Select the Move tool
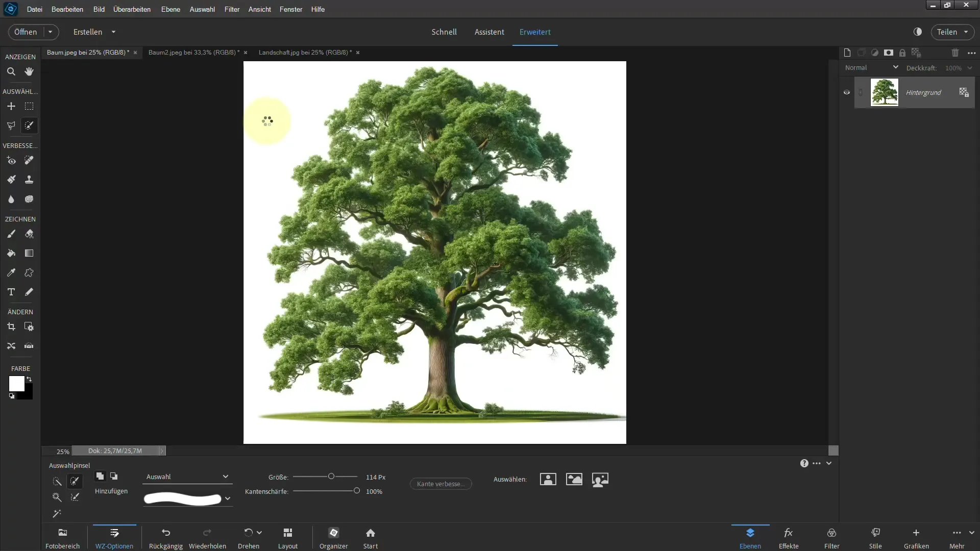Image resolution: width=980 pixels, height=551 pixels. click(11, 106)
